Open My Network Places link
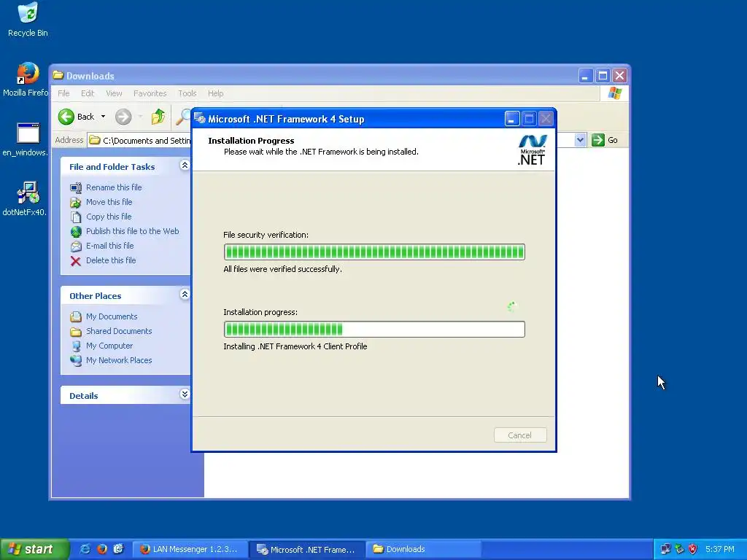Viewport: 747px width, 560px height. click(x=119, y=360)
